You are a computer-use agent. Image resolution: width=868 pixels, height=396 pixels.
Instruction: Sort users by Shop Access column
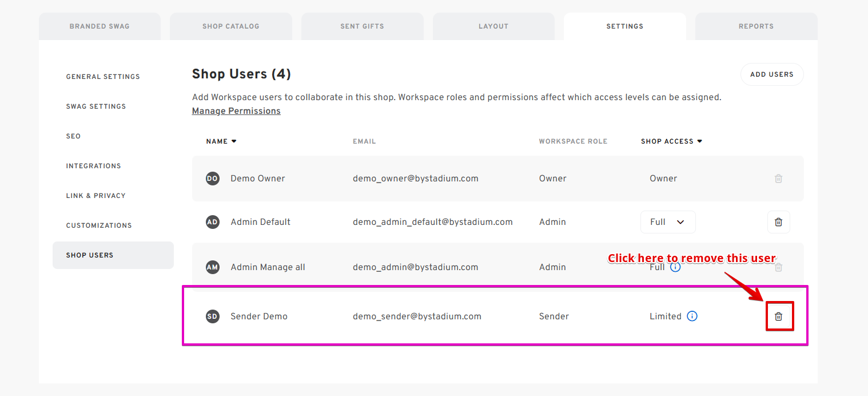671,141
